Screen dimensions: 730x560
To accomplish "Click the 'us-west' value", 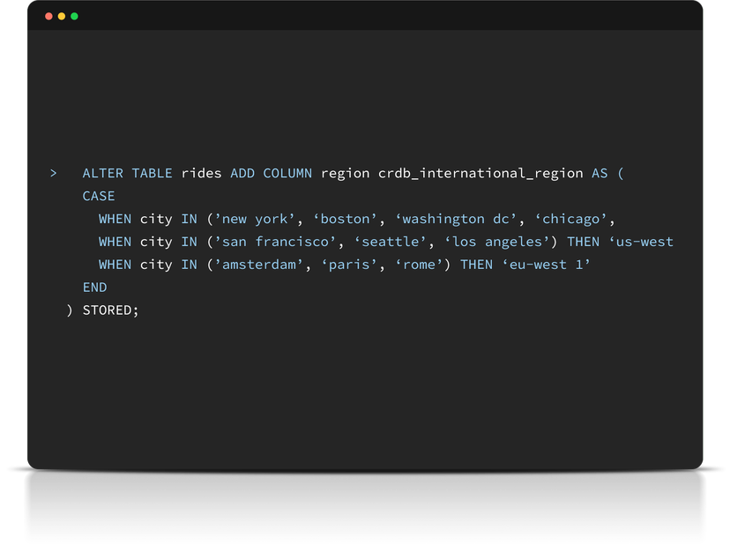I will pos(643,242).
